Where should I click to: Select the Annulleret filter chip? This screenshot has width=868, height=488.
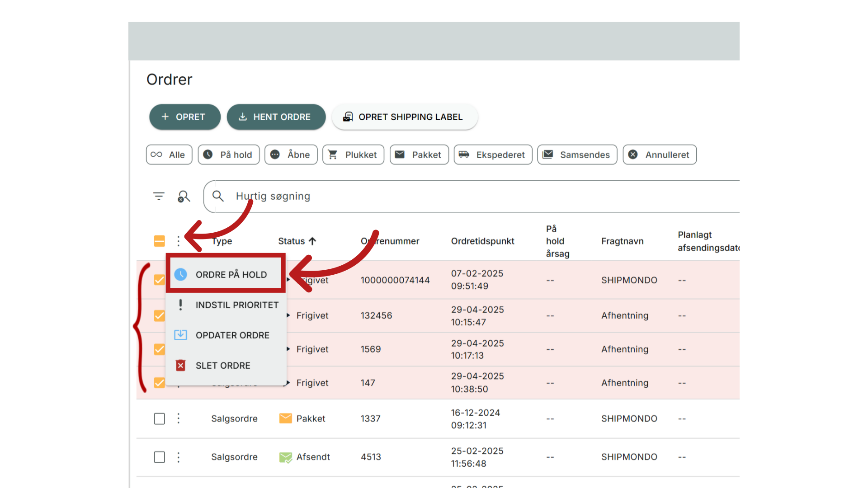660,155
